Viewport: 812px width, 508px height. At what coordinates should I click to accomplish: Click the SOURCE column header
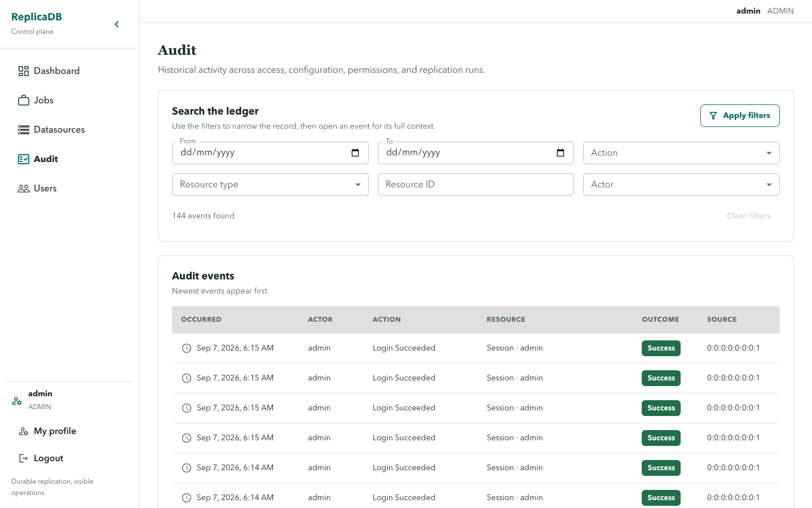point(722,319)
